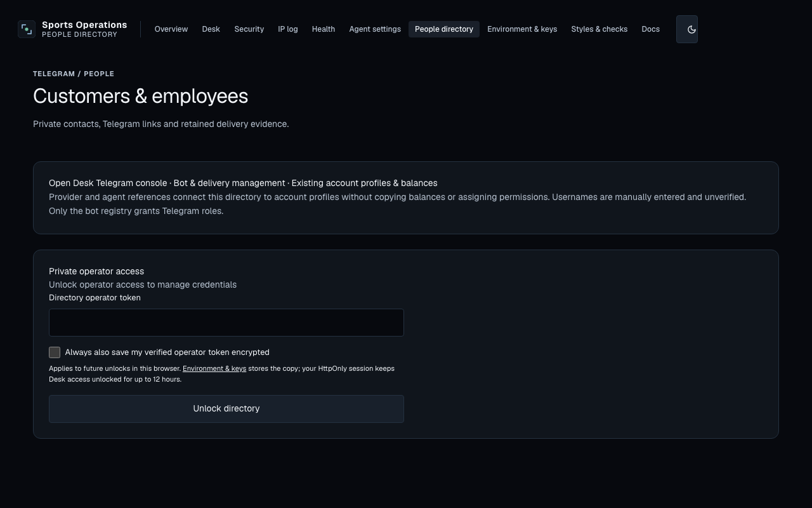Open the Health nav item

pos(324,29)
